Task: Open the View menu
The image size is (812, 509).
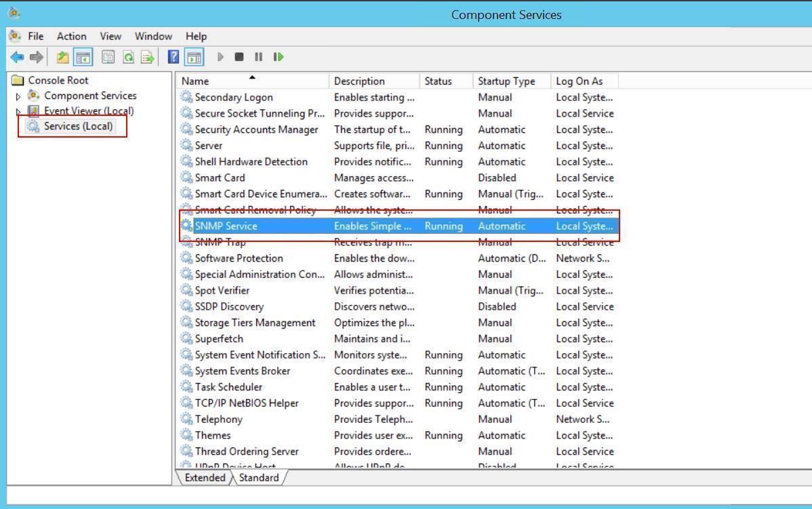Action: (110, 36)
